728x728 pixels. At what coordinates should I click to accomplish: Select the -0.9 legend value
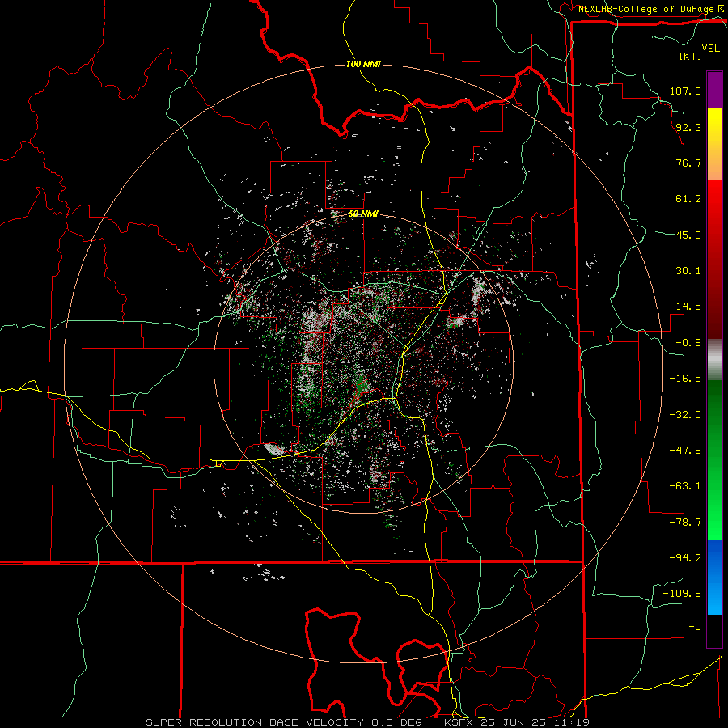point(688,343)
